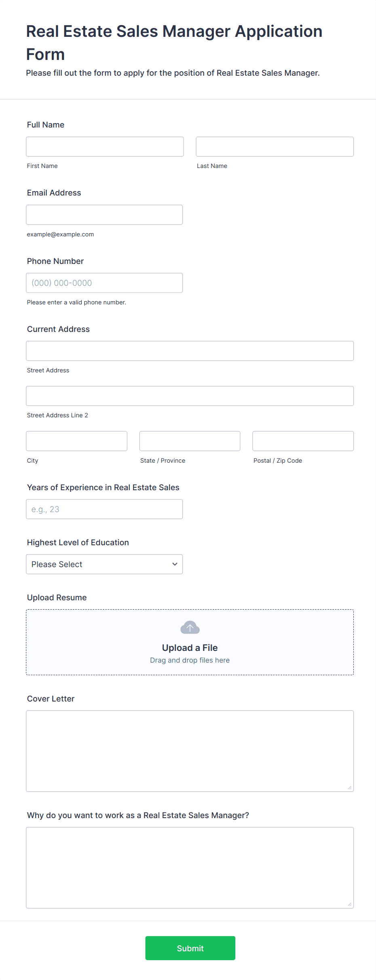376x980 pixels.
Task: Click the Street Address input
Action: pyautogui.click(x=190, y=351)
